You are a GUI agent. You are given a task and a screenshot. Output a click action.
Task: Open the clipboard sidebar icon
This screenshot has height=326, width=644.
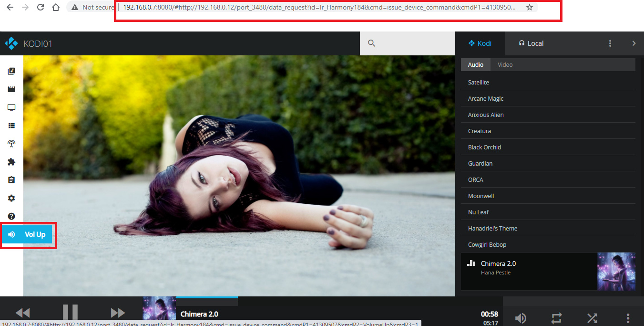tap(11, 180)
